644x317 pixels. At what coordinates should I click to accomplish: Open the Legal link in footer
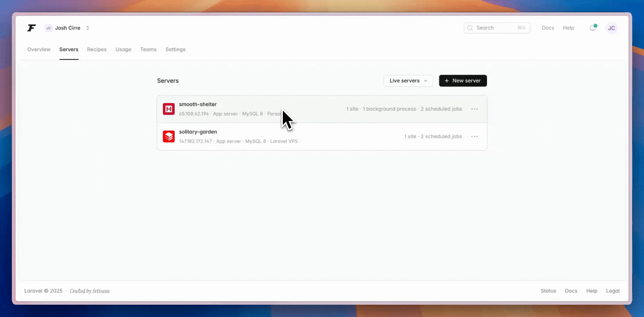(613, 291)
